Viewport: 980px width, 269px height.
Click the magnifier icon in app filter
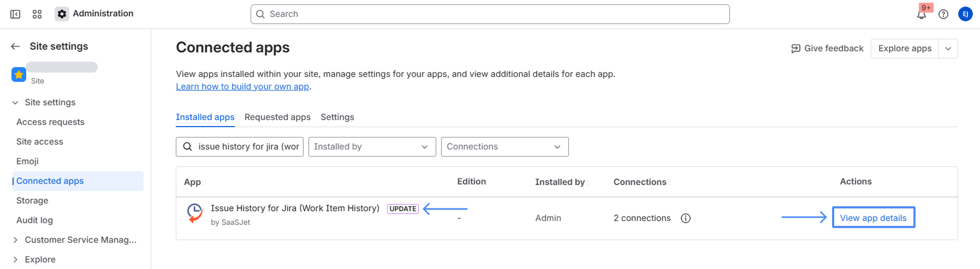click(187, 147)
